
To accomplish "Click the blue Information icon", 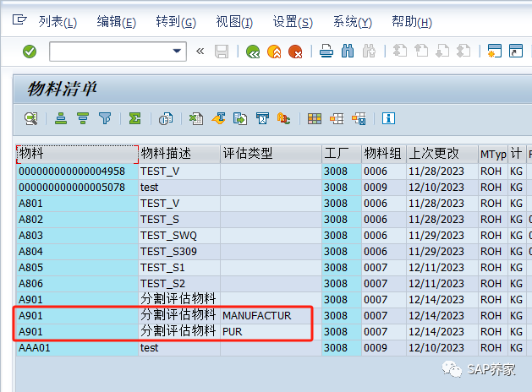I will [x=388, y=118].
